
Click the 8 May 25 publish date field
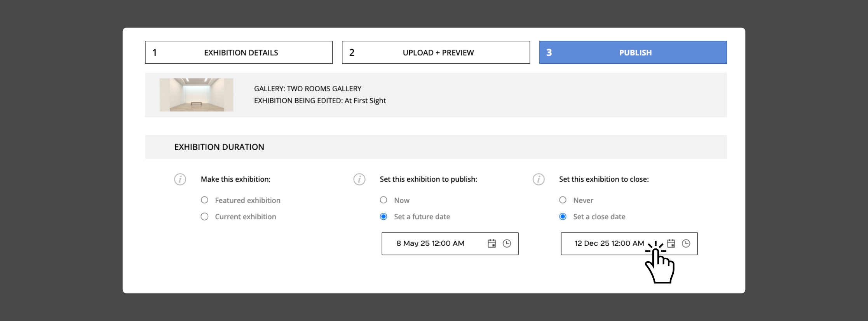click(450, 243)
